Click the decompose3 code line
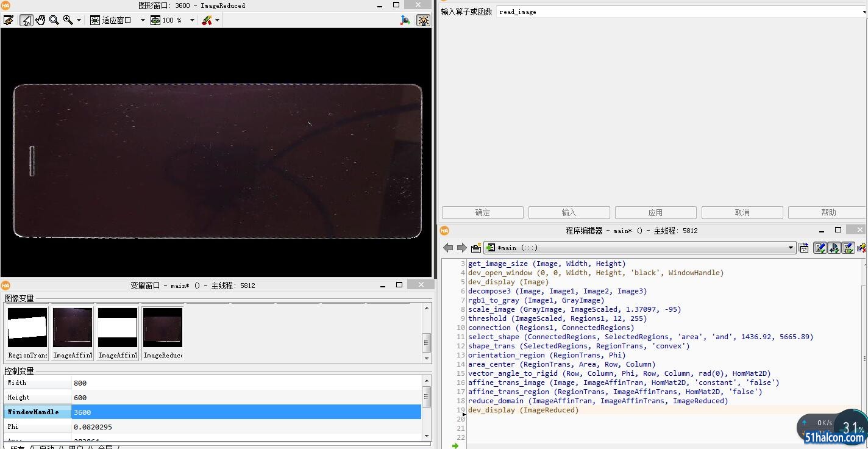This screenshot has height=449, width=868. click(557, 291)
